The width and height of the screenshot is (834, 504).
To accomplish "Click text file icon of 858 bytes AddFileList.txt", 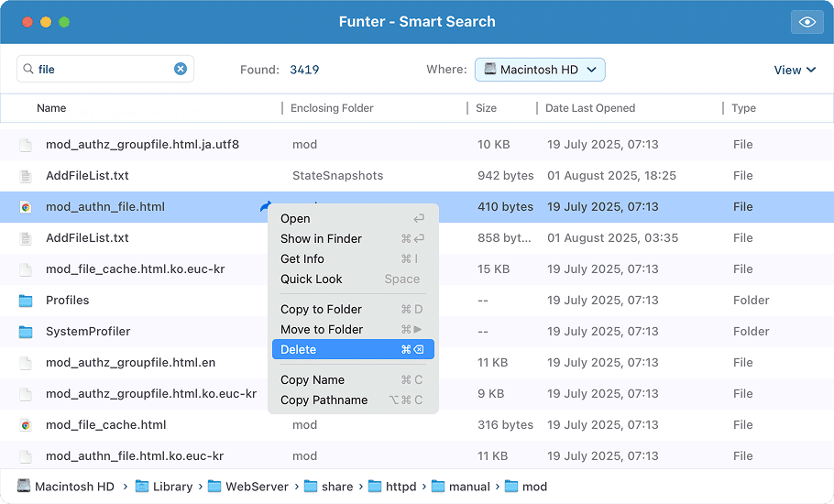I will (26, 238).
